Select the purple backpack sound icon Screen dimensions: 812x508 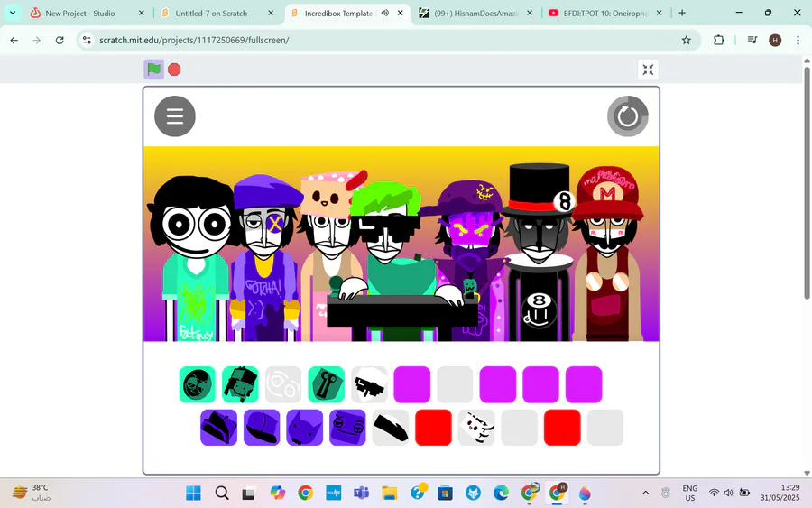pyautogui.click(x=219, y=427)
